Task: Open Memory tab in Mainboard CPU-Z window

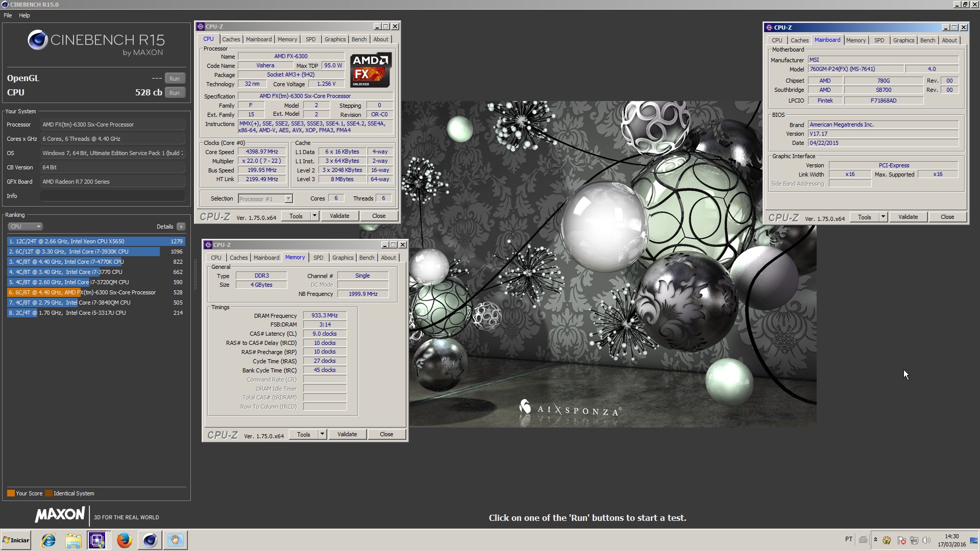Action: (x=856, y=40)
